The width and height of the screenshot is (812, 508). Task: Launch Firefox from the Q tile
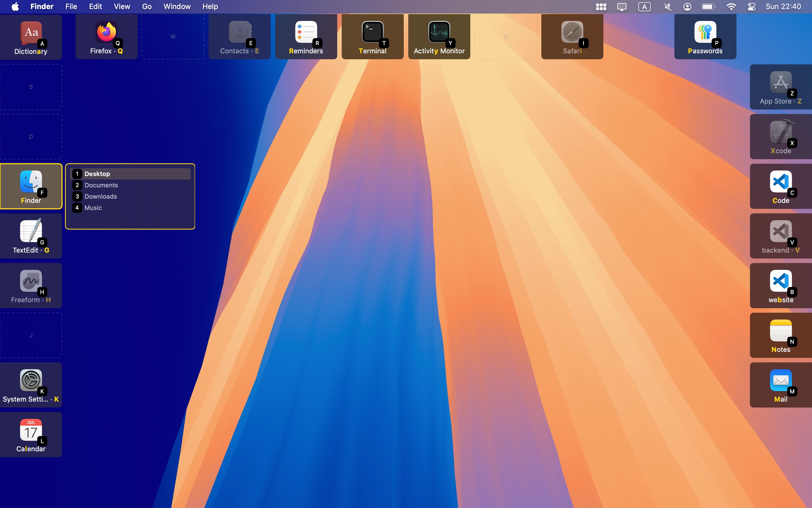(106, 37)
